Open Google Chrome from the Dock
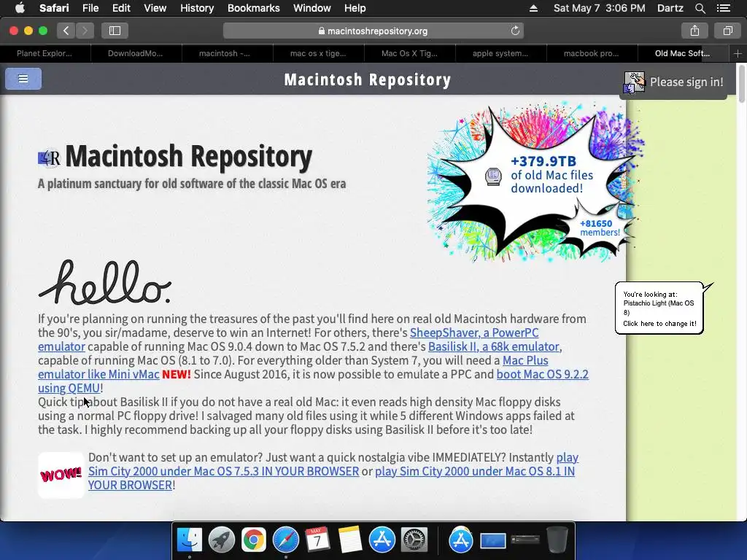 [253, 540]
